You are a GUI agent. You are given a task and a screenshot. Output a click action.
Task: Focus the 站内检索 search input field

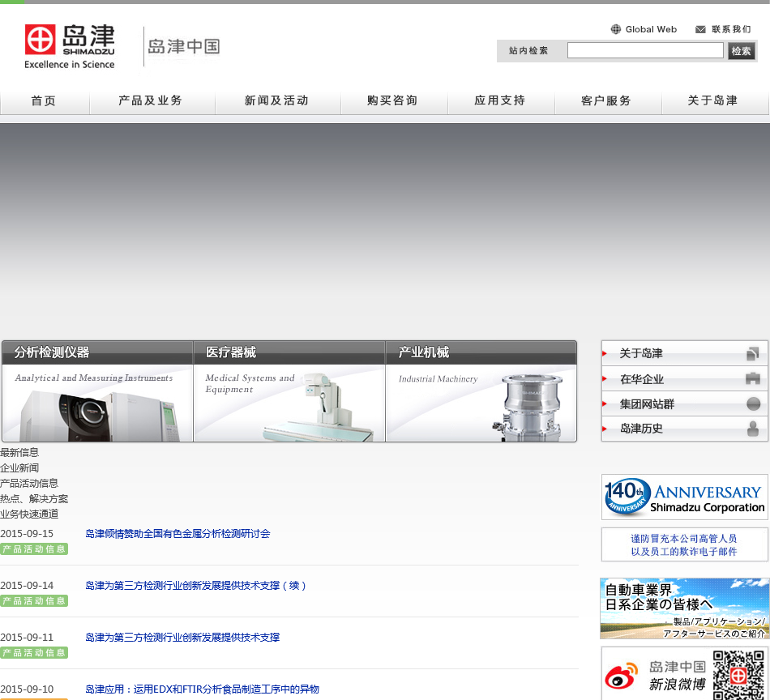coord(645,50)
